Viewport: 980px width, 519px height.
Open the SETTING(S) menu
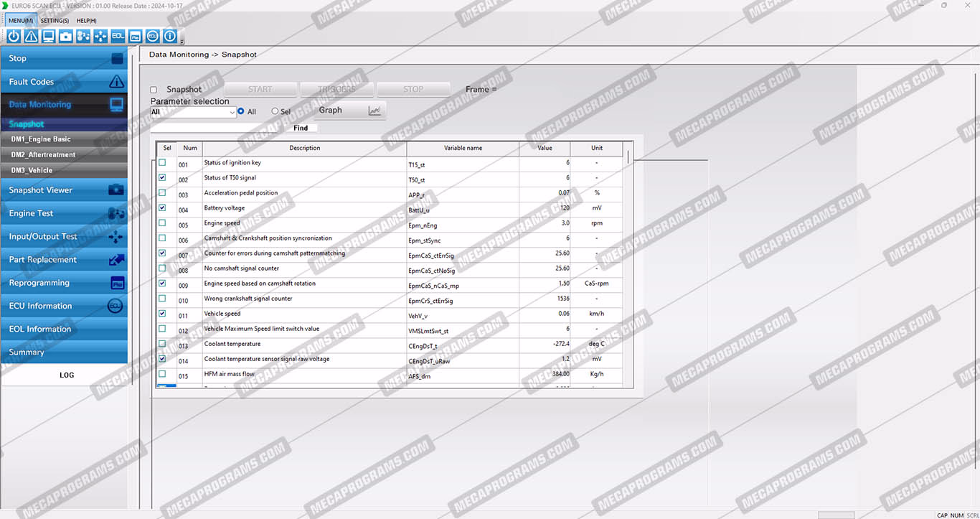coord(55,20)
